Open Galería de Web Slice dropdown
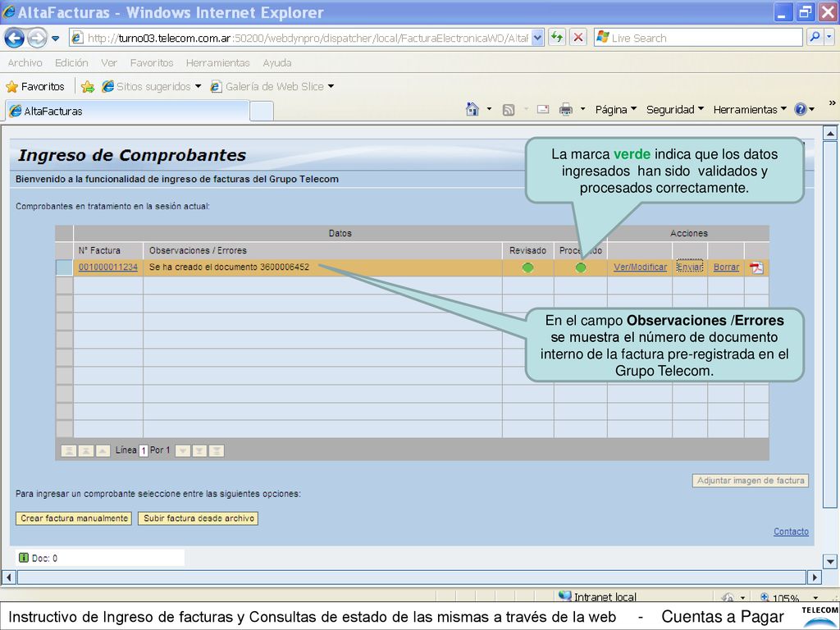The height and width of the screenshot is (630, 840). 272,86
